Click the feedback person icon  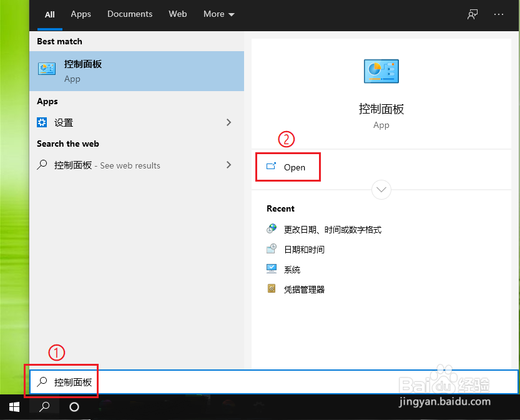(472, 14)
